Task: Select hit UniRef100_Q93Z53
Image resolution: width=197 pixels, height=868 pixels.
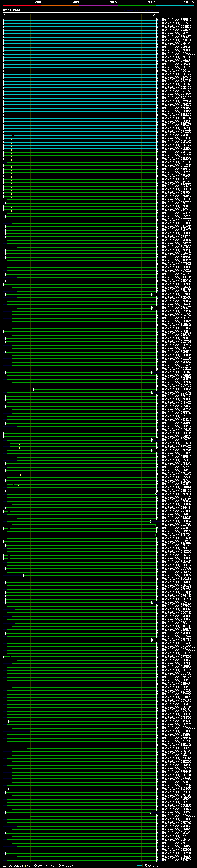Action: [x=177, y=132]
